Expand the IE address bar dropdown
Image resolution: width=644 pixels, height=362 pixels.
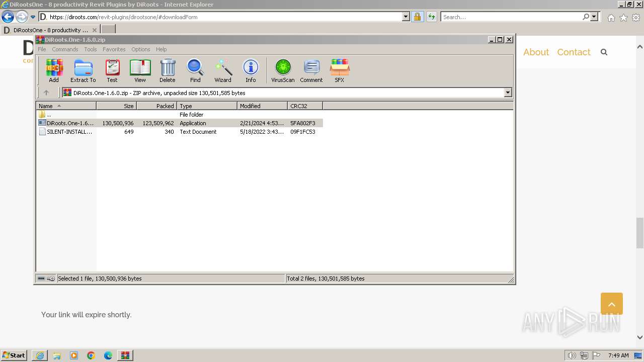click(x=406, y=17)
